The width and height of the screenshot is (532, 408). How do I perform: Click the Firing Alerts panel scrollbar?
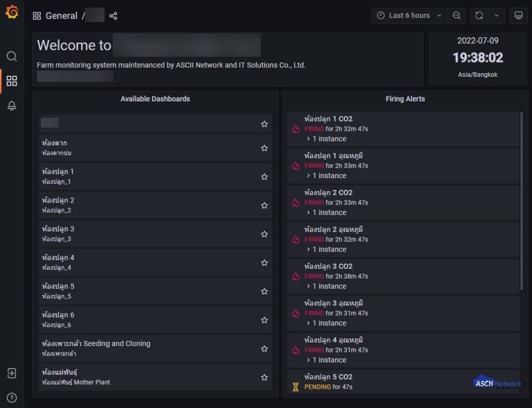pos(522,201)
